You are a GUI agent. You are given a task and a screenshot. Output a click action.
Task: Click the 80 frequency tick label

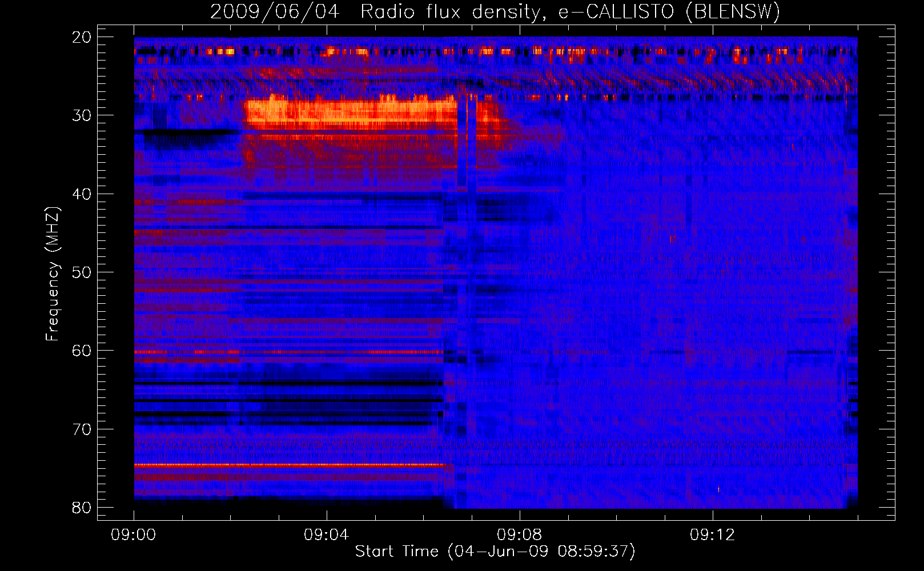click(82, 508)
